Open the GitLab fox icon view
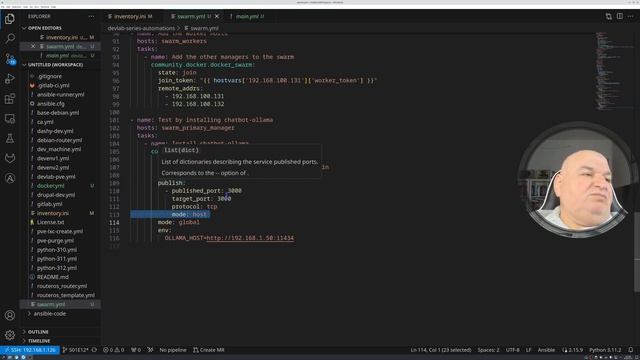This screenshot has height=360, width=640. [x=10, y=158]
